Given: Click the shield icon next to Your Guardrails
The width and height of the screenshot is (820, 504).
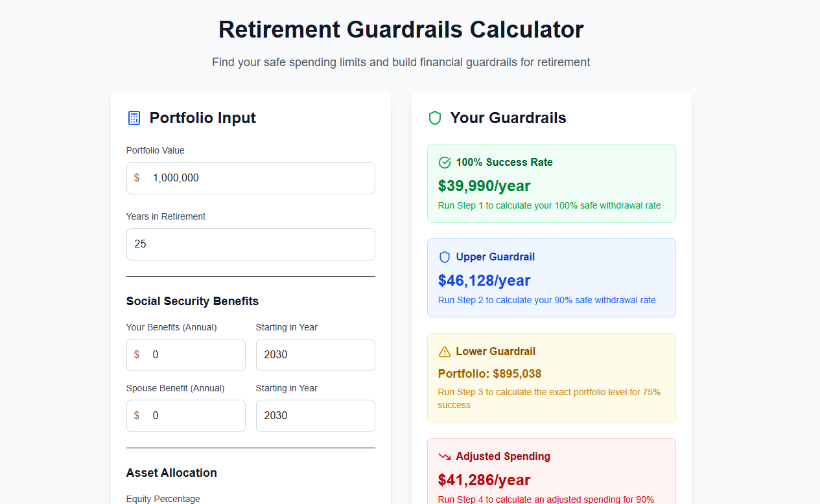Looking at the screenshot, I should [434, 118].
